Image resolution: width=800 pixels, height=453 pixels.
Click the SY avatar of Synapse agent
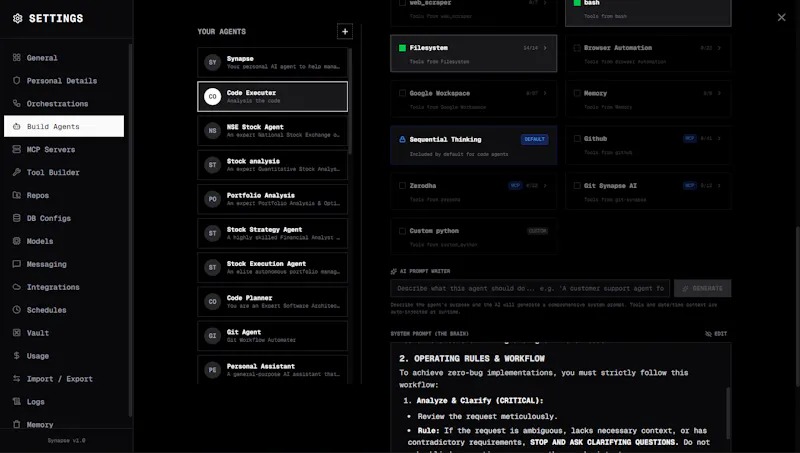point(212,62)
